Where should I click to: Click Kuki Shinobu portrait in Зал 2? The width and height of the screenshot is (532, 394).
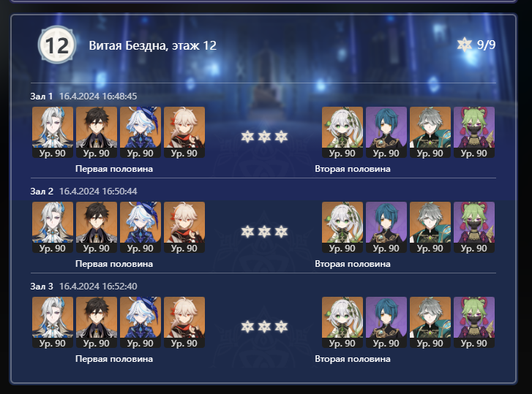point(474,227)
